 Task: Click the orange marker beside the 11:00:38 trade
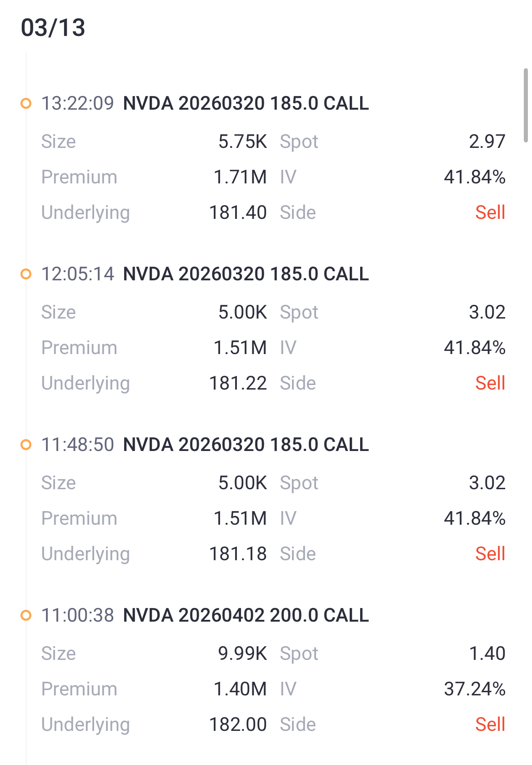tap(26, 615)
